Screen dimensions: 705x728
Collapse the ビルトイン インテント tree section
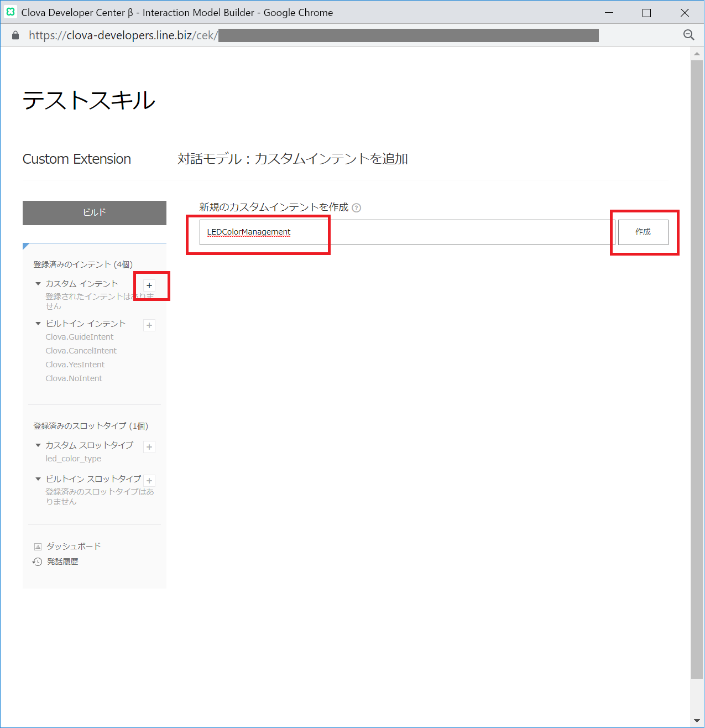click(38, 324)
